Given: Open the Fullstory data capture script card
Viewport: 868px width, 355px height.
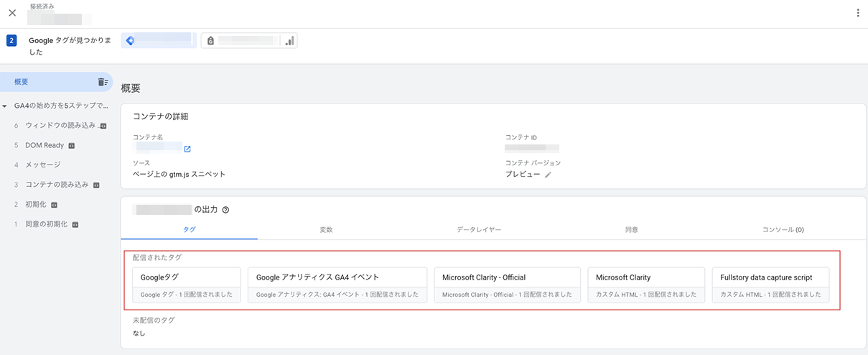Looking at the screenshot, I should 771,285.
